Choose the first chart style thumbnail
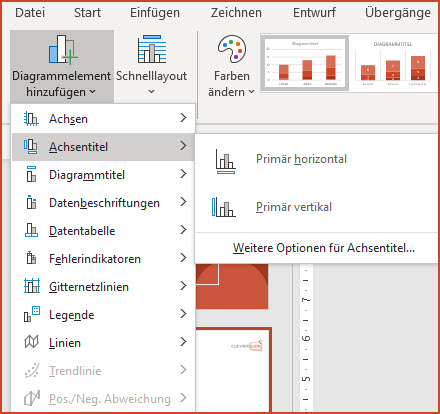The width and height of the screenshot is (440, 414). [x=305, y=63]
